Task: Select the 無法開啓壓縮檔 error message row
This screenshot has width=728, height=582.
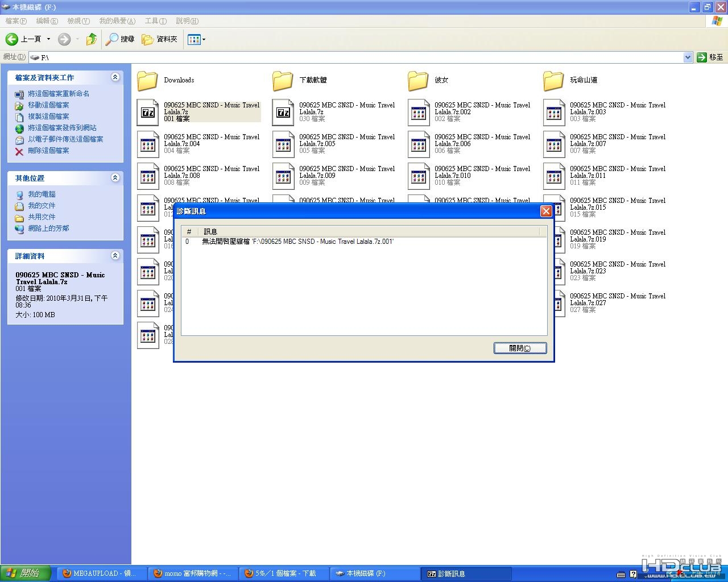Action: click(364, 242)
